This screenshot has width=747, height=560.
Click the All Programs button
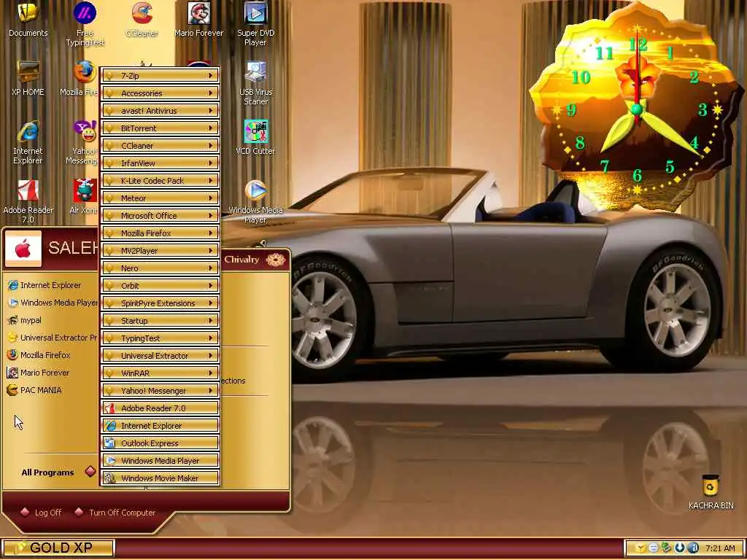click(x=58, y=472)
